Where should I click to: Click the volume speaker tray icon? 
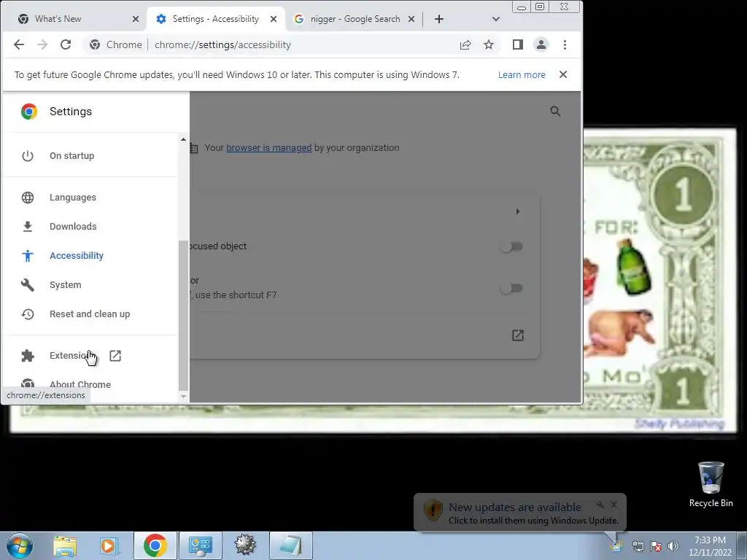tap(673, 546)
